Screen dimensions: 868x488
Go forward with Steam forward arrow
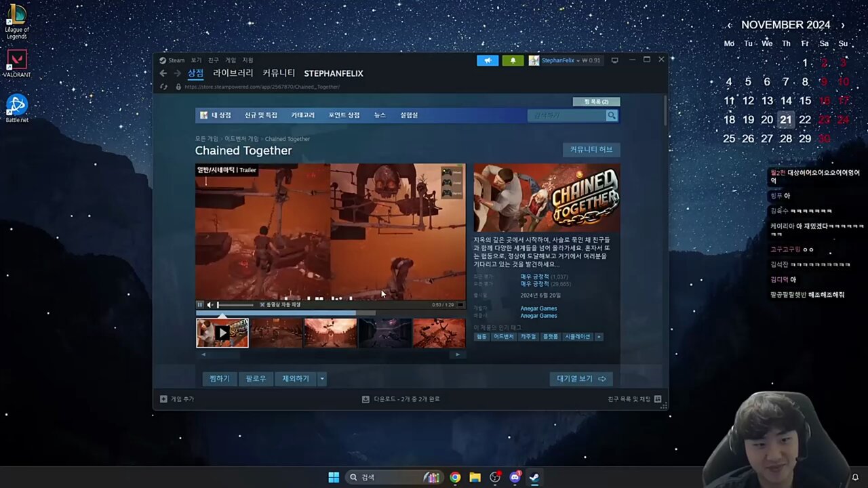pos(177,73)
